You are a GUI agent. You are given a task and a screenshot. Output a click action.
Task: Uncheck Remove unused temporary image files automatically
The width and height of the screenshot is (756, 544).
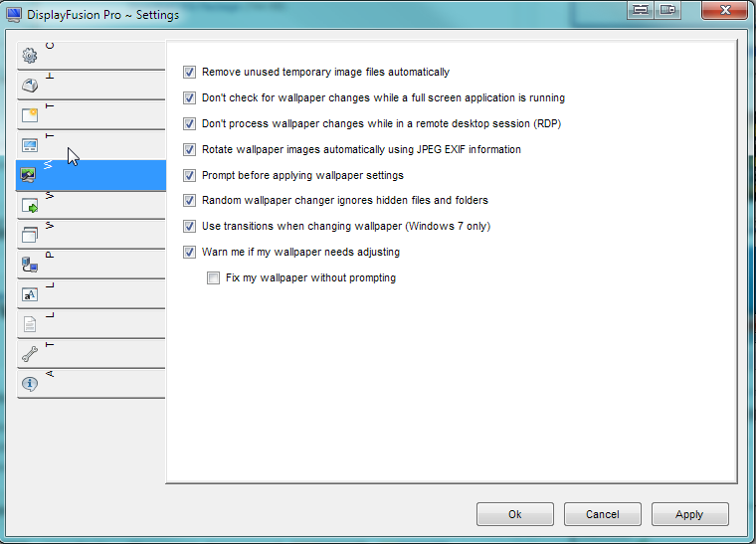pyautogui.click(x=190, y=73)
